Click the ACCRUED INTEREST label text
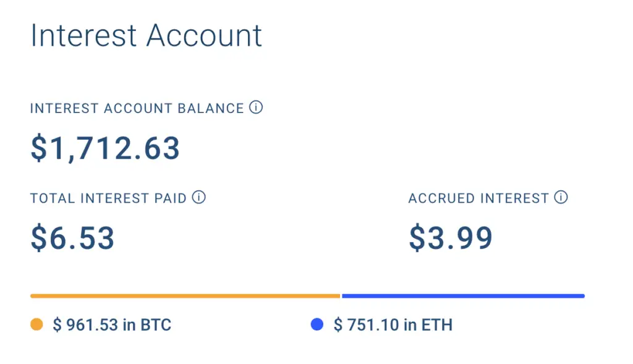Screen dimensions: 633x364 coord(479,198)
